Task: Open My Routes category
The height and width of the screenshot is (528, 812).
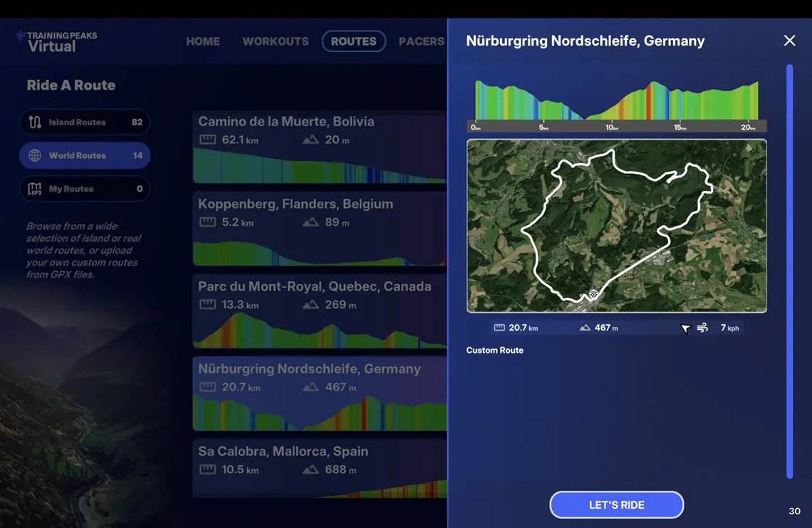Action: pyautogui.click(x=85, y=189)
